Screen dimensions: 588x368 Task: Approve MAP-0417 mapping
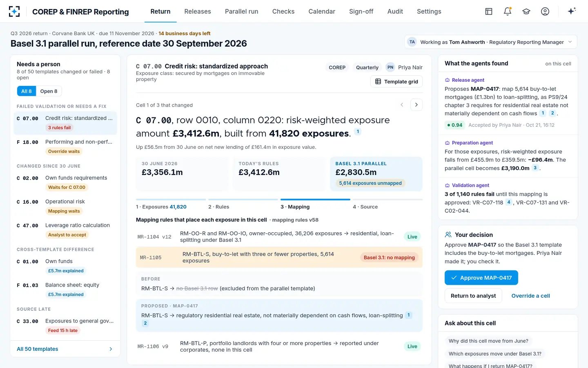pyautogui.click(x=481, y=278)
